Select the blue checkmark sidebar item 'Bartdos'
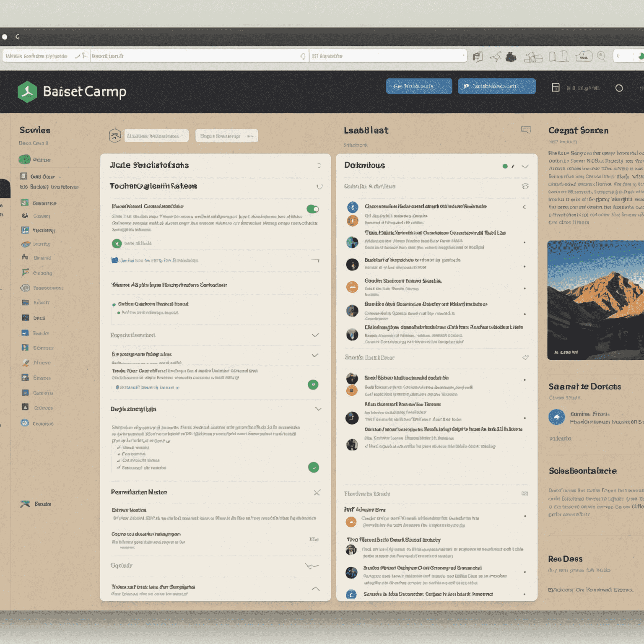644x644 pixels. [36, 333]
